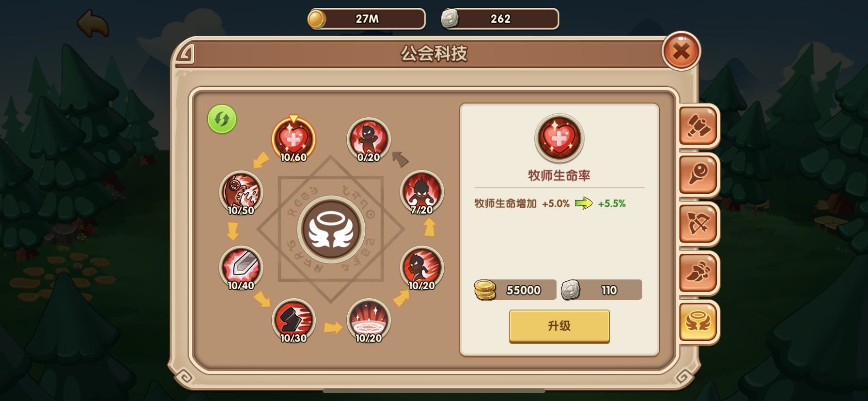The image size is (868, 401).
Task: Switch to the bow archer class tab
Action: click(698, 223)
